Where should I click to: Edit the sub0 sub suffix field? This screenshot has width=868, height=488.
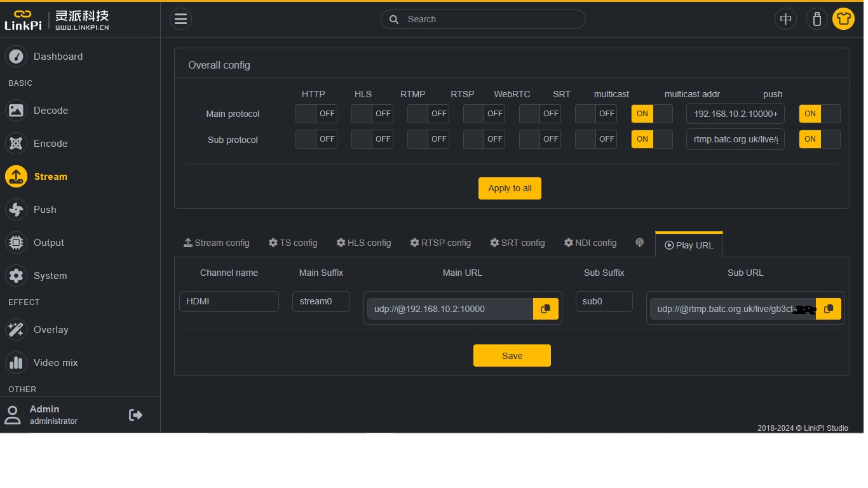click(x=604, y=301)
